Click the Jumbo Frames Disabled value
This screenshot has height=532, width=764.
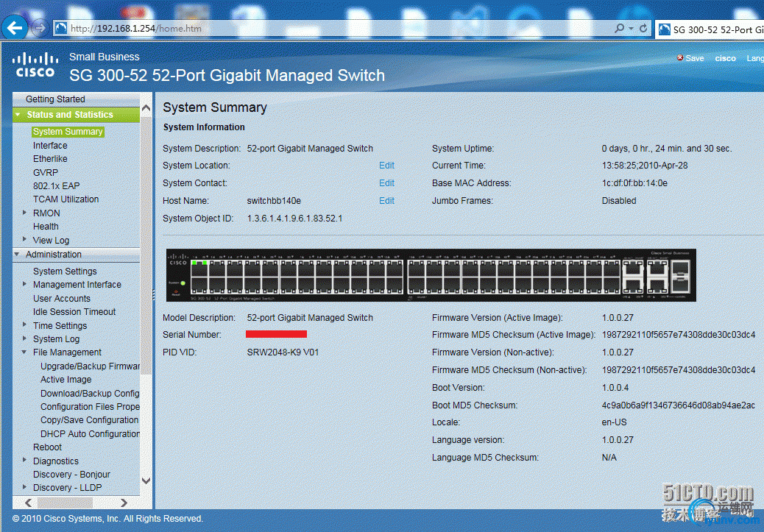pos(619,201)
